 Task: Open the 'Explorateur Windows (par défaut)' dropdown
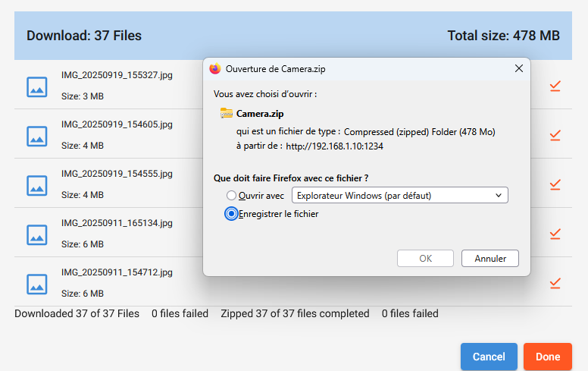point(399,196)
